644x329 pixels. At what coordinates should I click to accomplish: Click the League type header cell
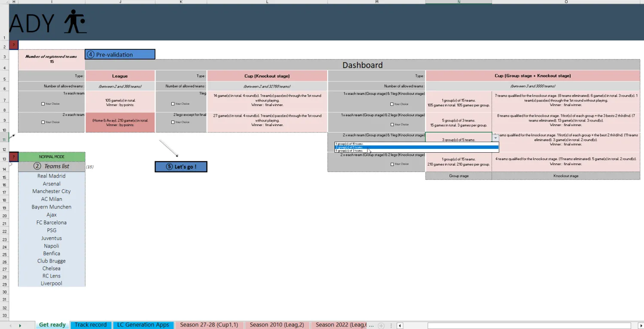coord(120,75)
